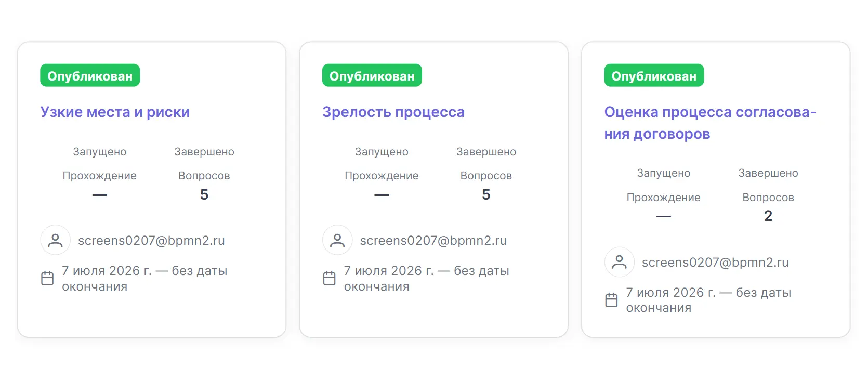Click the "Опубликован" badge on "Зрелость процесса" card
Viewport: 868px width, 380px height.
point(372,75)
